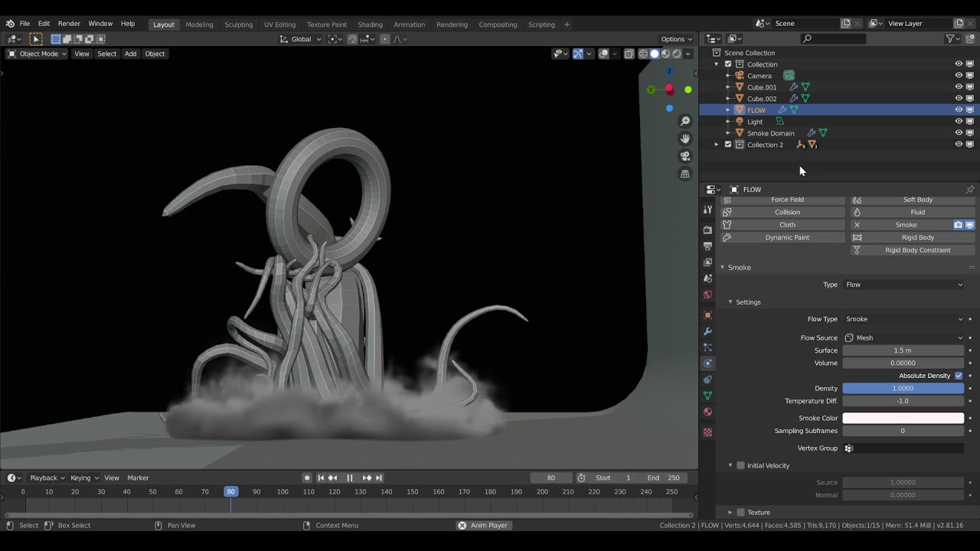Open the Flow Type dropdown
Viewport: 980px width, 551px height.
tap(903, 319)
